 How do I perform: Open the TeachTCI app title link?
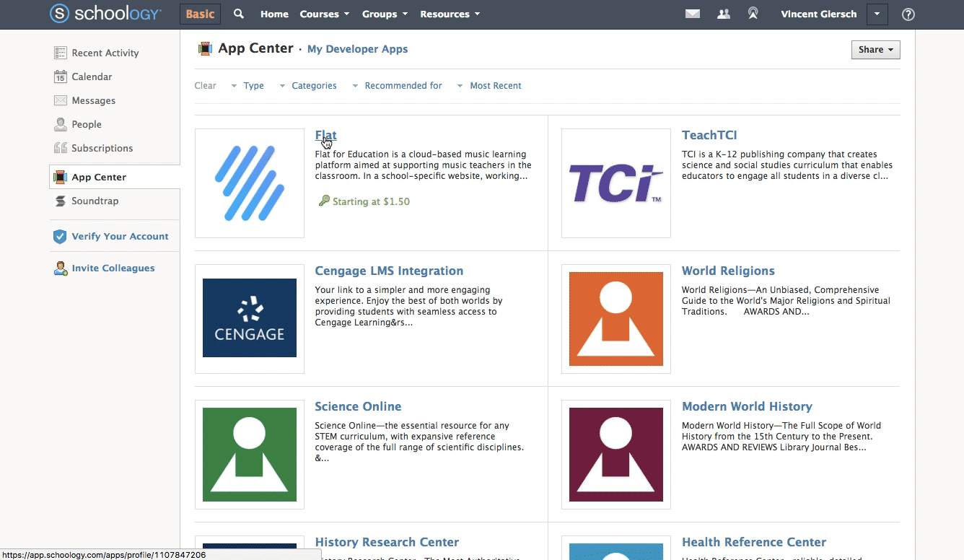click(709, 135)
